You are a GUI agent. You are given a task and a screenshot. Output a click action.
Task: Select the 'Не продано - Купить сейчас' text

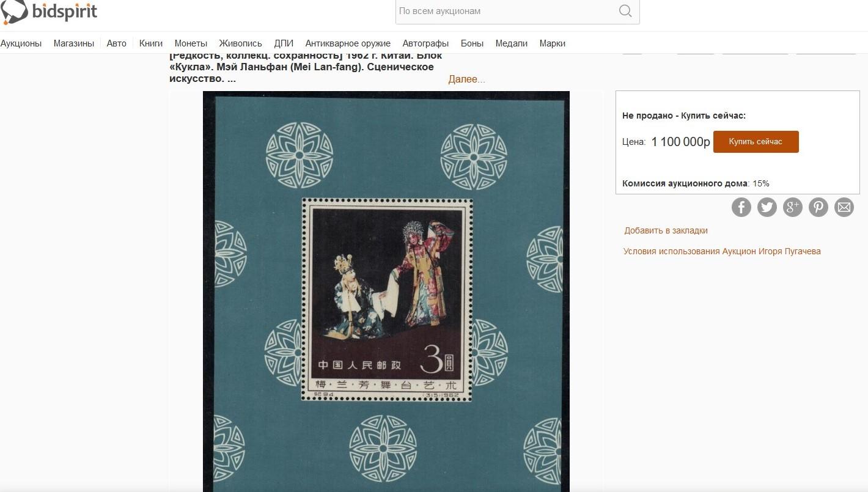point(684,116)
